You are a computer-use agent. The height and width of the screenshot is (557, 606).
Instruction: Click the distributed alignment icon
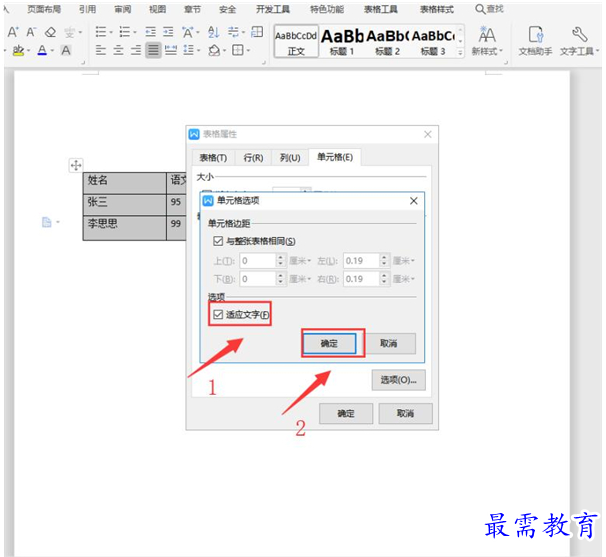pyautogui.click(x=171, y=50)
